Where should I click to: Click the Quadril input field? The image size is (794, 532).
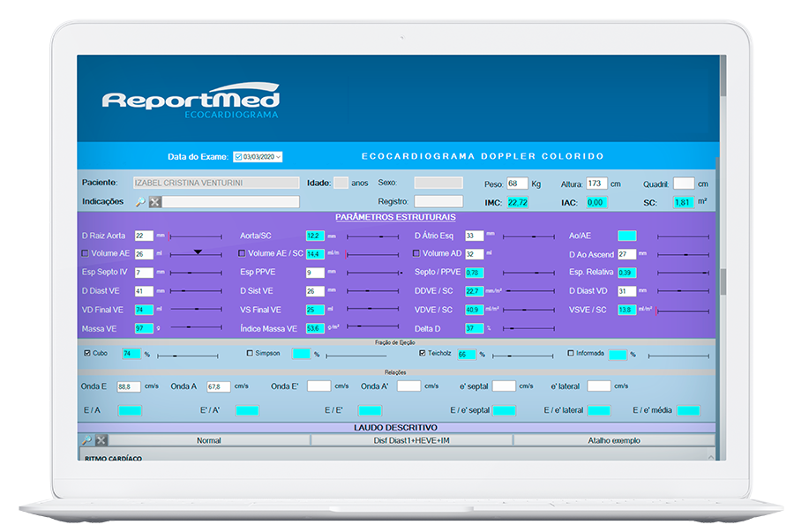coord(684,184)
